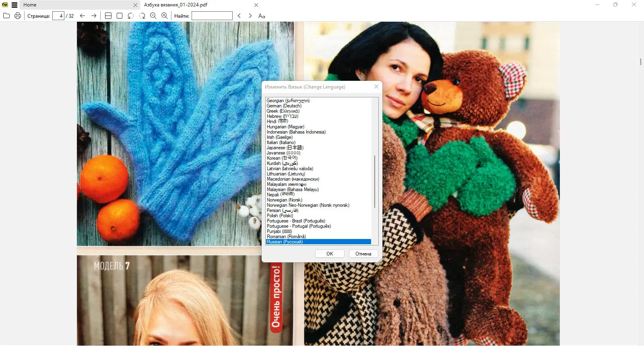Viewport: 644px width, 346px height.
Task: Rotate the page left
Action: pos(131,16)
